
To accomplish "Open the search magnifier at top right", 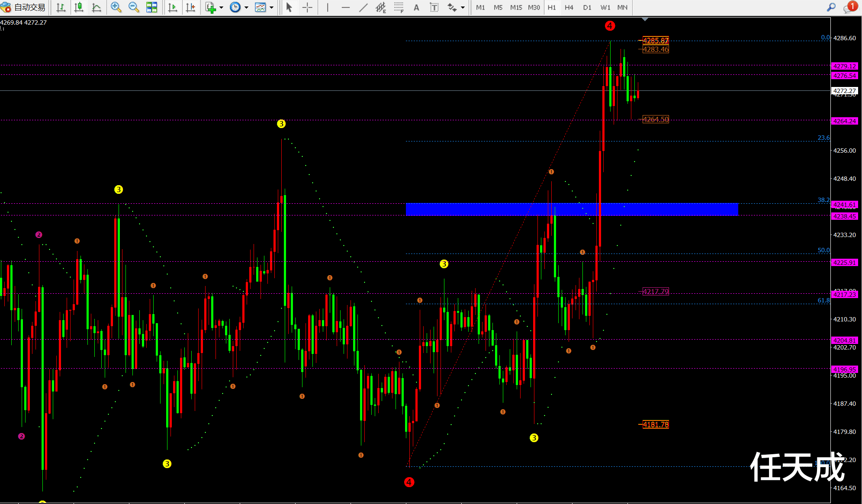I will [x=831, y=7].
